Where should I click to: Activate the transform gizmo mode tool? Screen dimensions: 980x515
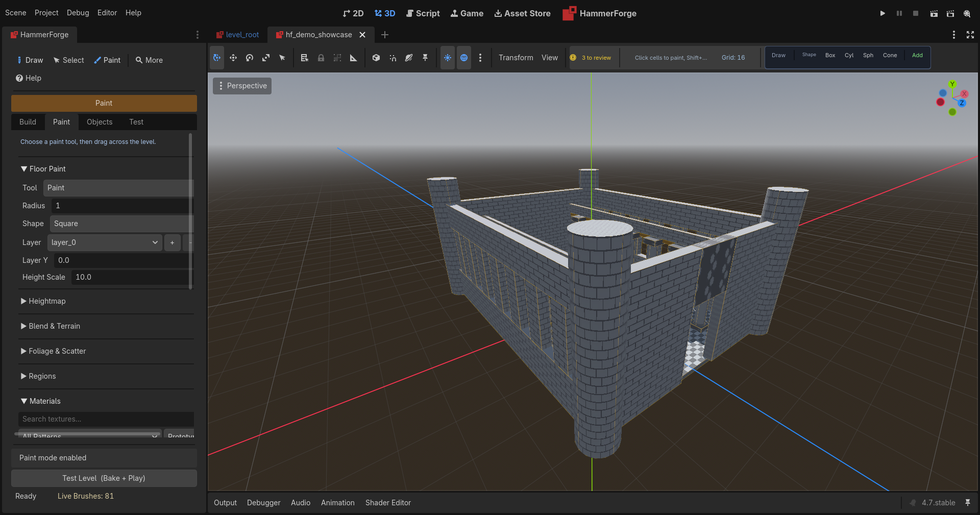(x=217, y=58)
